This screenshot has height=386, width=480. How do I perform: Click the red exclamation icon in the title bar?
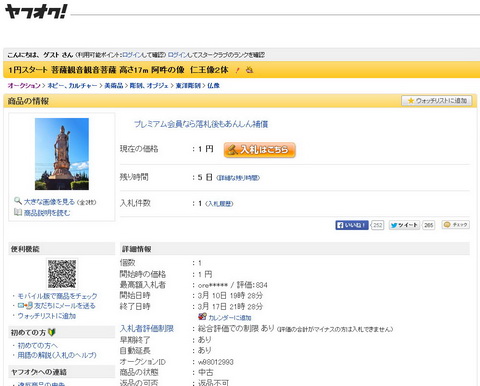237,70
